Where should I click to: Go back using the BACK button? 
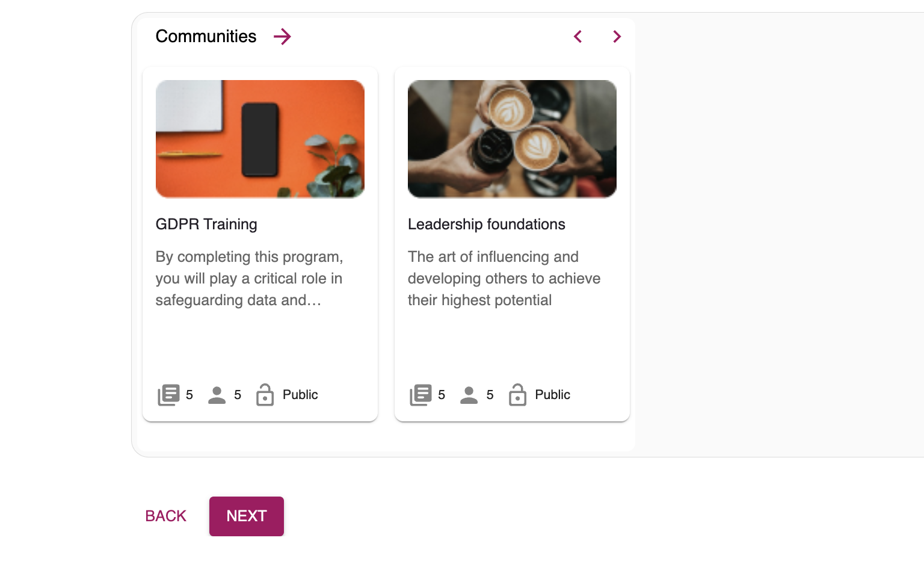click(x=166, y=516)
